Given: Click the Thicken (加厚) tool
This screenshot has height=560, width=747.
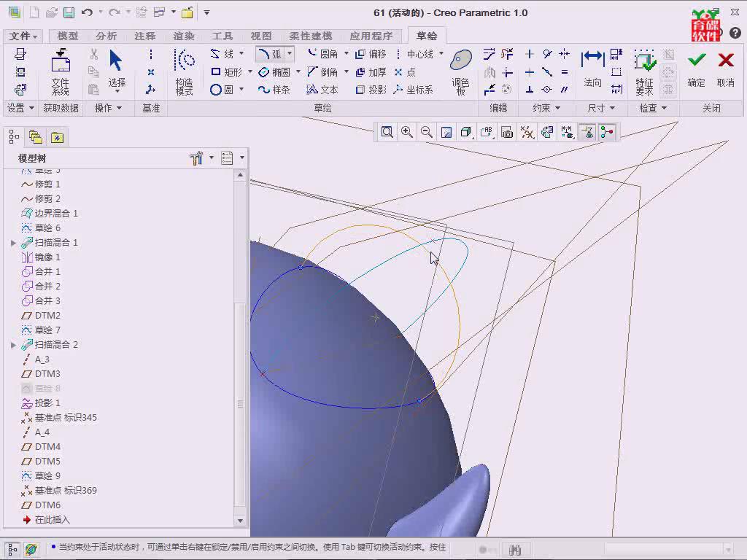Looking at the screenshot, I should click(x=371, y=72).
